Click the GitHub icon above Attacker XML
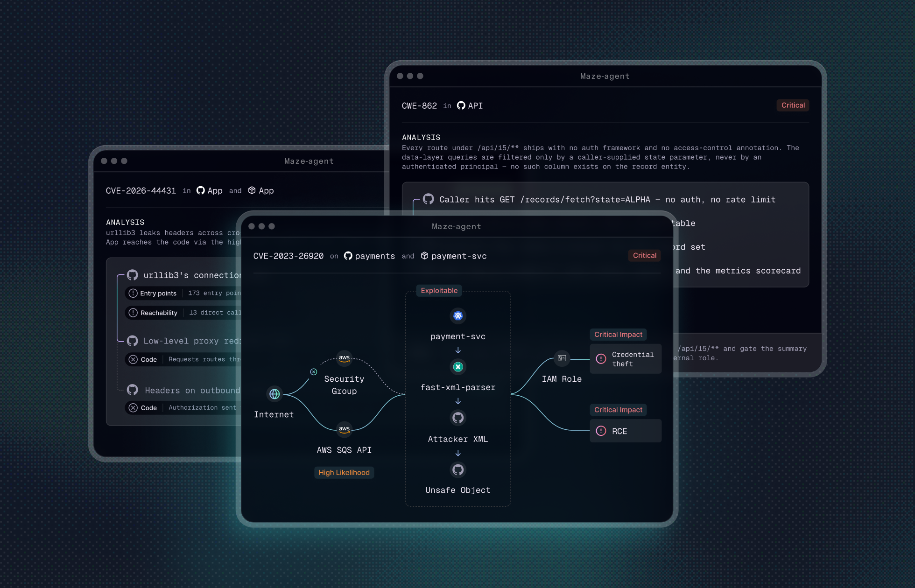Image resolution: width=915 pixels, height=588 pixels. 458,418
